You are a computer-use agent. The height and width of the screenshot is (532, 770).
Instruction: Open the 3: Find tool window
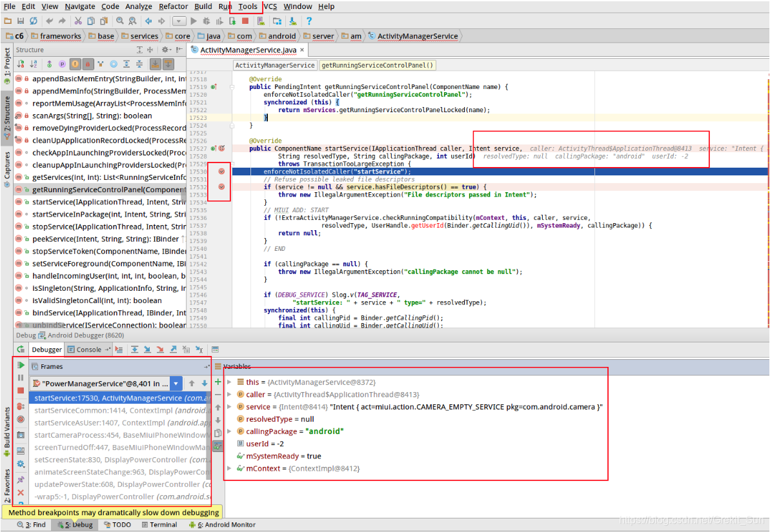[x=32, y=525]
